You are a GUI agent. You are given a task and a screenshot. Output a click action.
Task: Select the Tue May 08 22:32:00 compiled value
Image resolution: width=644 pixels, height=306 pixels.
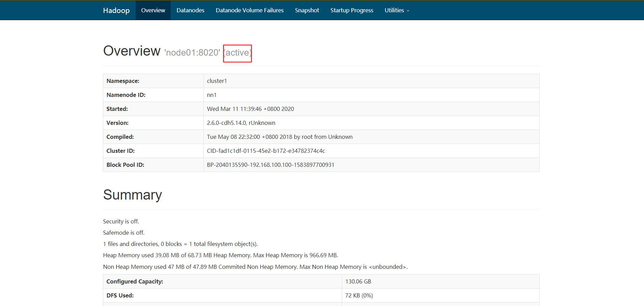tap(280, 137)
